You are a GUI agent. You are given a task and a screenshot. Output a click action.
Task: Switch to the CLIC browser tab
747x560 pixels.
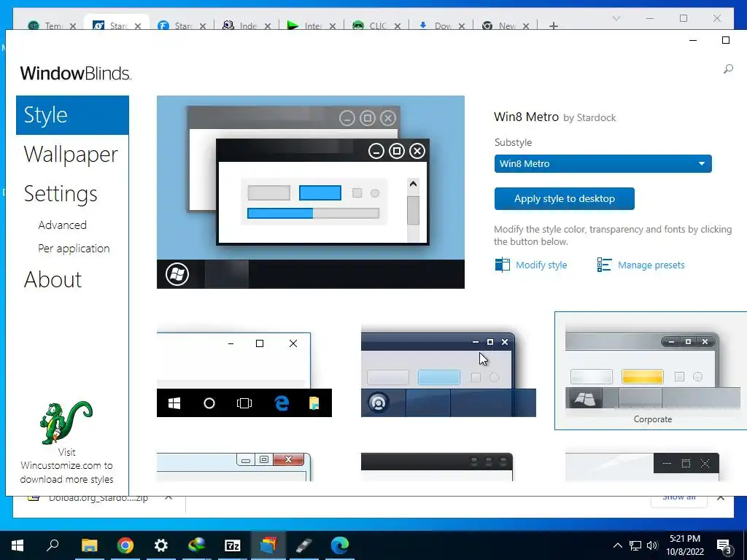(371, 26)
